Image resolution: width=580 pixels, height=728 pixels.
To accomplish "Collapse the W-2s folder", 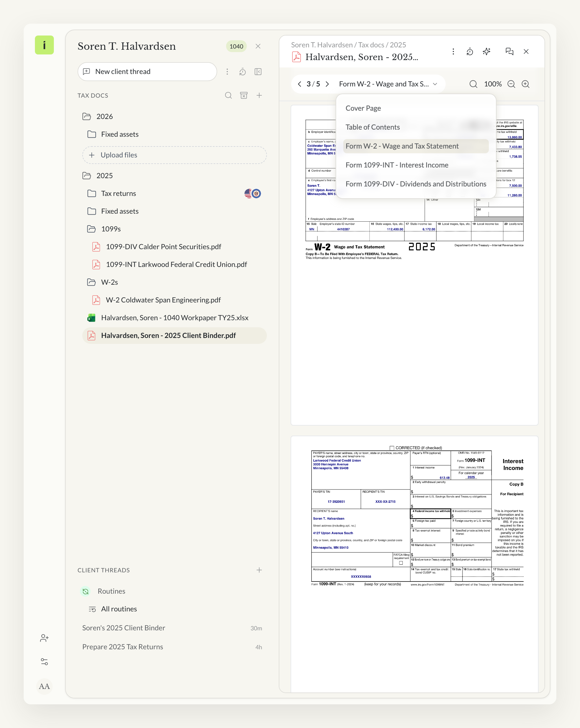I will pos(91,282).
